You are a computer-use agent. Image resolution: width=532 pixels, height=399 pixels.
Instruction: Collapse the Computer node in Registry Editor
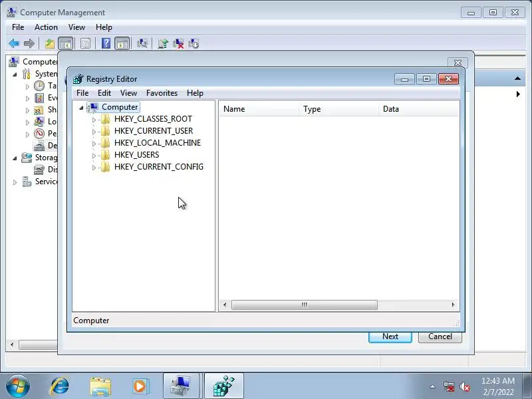[81, 108]
